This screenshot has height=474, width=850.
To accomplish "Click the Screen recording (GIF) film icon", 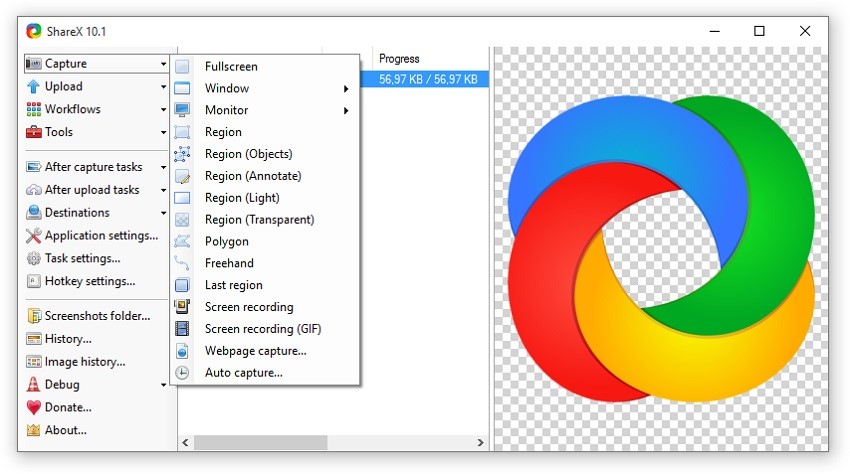I will pyautogui.click(x=182, y=329).
